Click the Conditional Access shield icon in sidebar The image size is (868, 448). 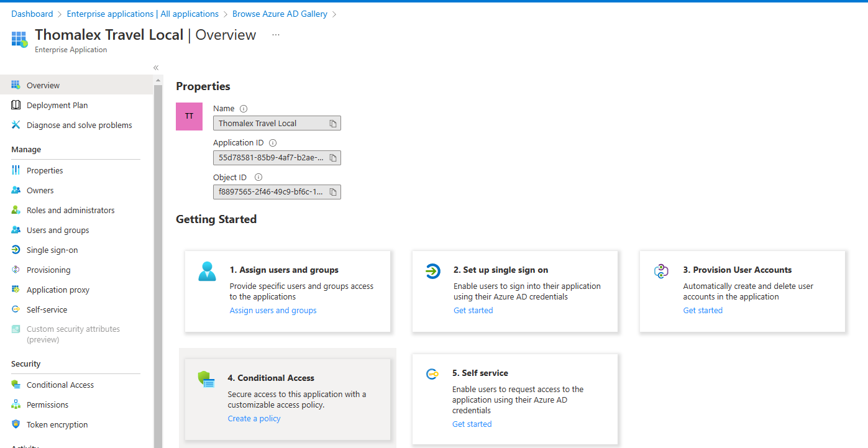(x=16, y=385)
